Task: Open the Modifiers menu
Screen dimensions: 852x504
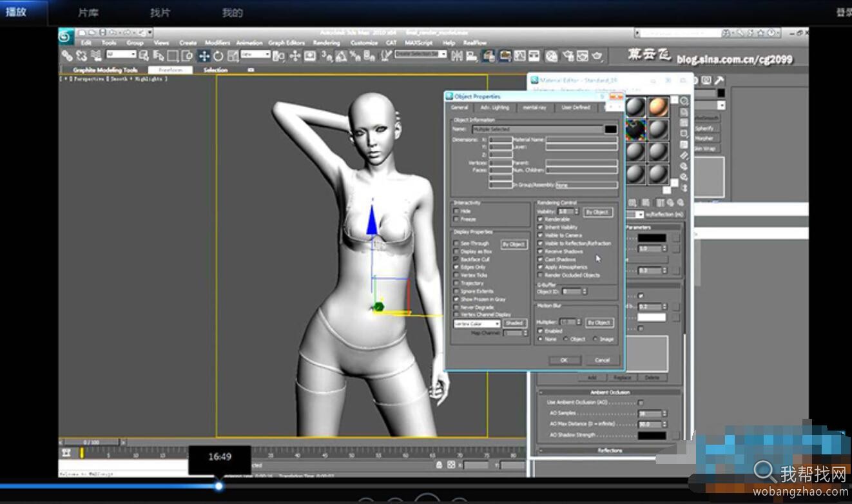Action: pyautogui.click(x=217, y=43)
